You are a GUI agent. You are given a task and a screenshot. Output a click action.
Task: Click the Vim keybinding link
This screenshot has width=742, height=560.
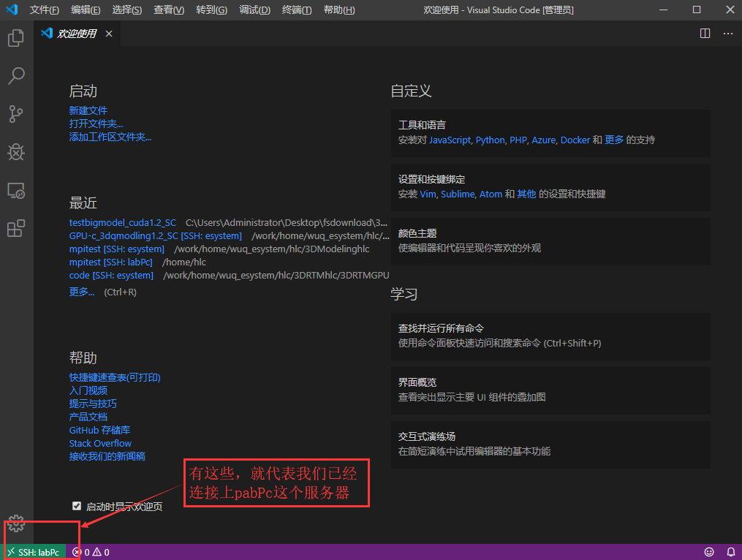(428, 194)
